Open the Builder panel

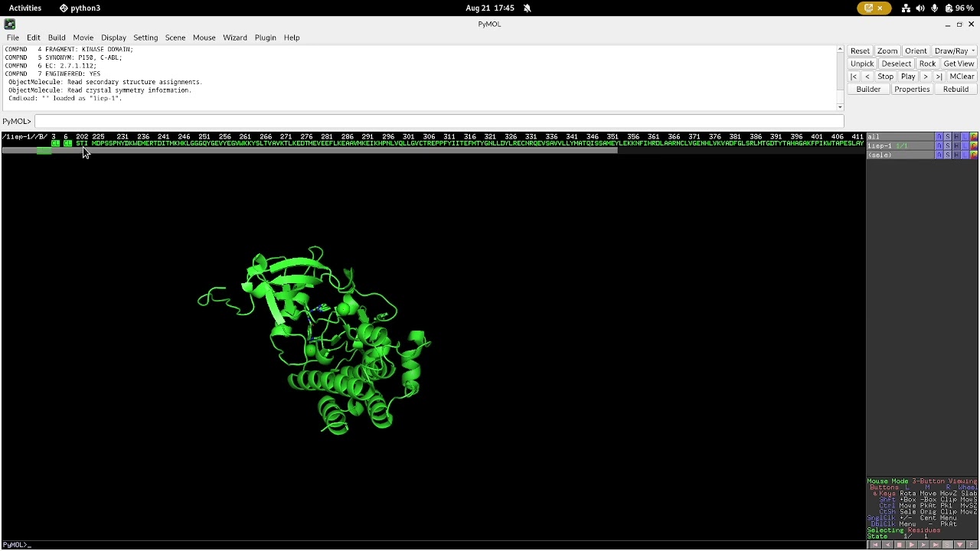click(x=868, y=90)
